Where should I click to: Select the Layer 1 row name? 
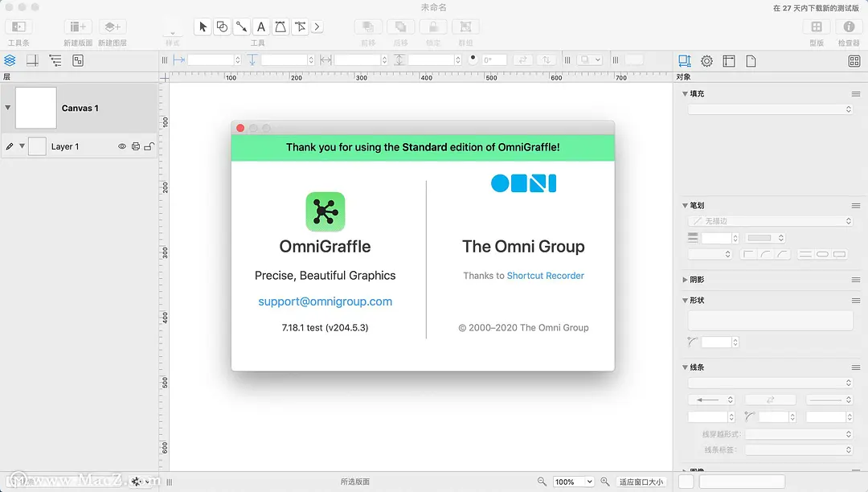65,146
